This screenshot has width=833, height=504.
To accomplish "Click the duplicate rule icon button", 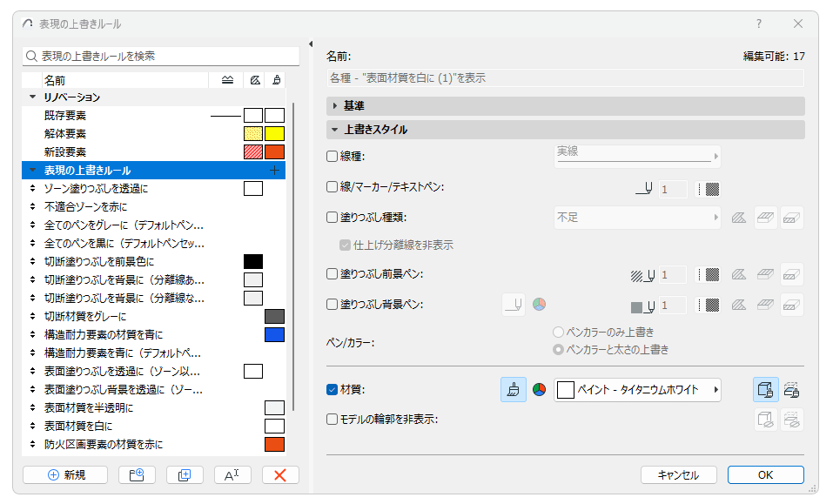I will tap(184, 475).
